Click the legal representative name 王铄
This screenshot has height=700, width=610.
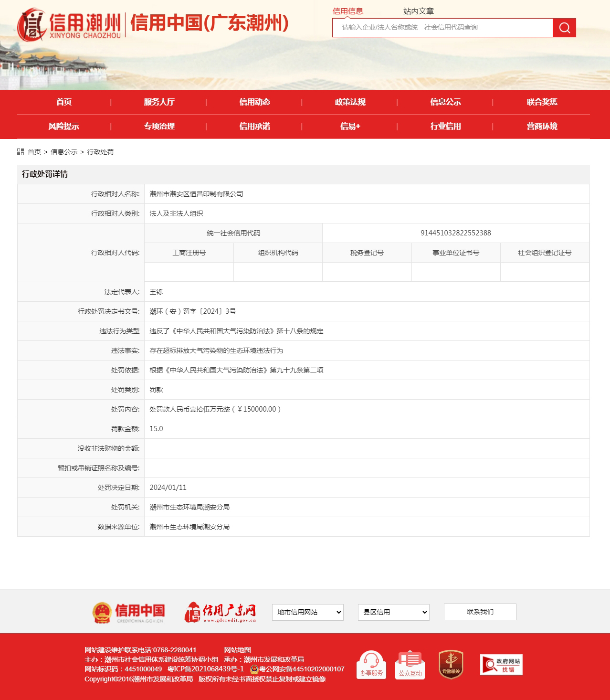tap(157, 292)
